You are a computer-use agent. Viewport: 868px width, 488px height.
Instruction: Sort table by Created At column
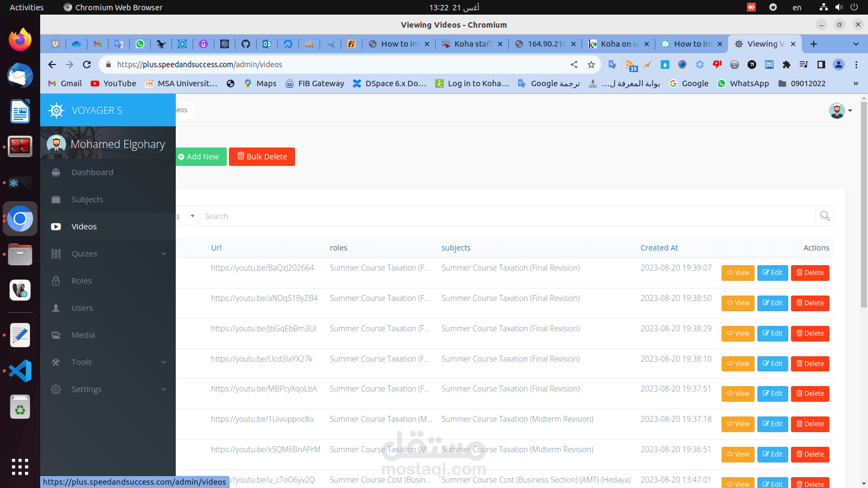click(659, 248)
